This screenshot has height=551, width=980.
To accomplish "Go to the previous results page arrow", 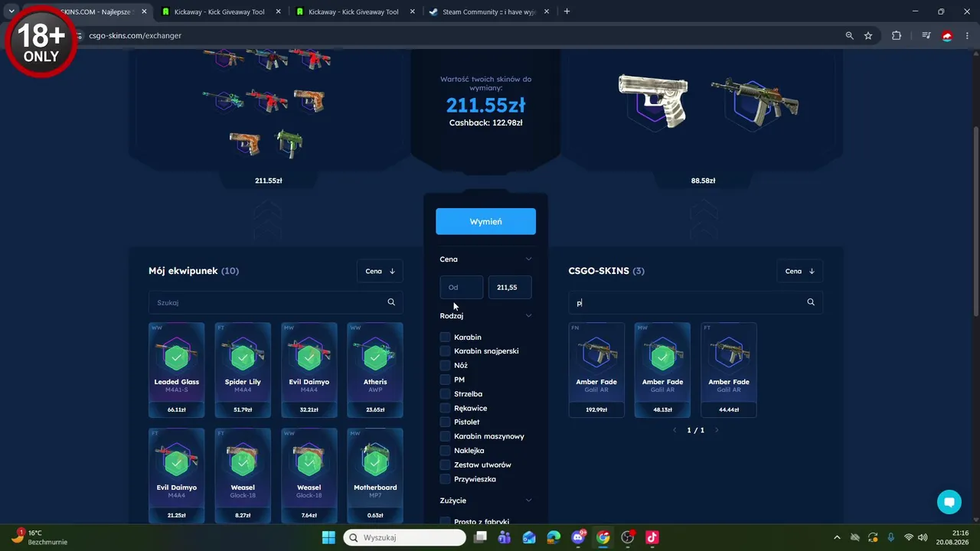I will click(675, 430).
